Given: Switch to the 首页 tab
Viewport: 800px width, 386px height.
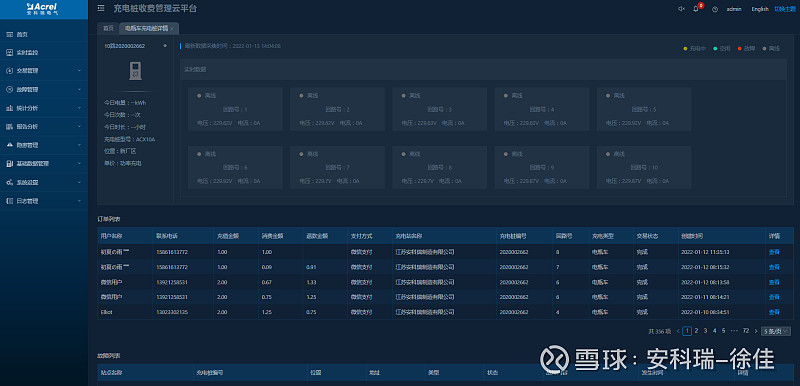Looking at the screenshot, I should point(108,29).
